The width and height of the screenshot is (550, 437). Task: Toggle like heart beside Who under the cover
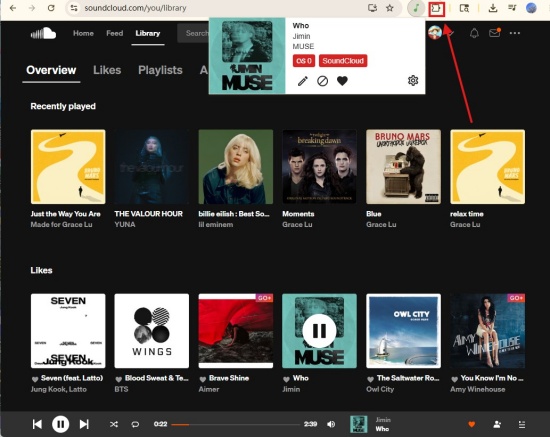tap(286, 379)
